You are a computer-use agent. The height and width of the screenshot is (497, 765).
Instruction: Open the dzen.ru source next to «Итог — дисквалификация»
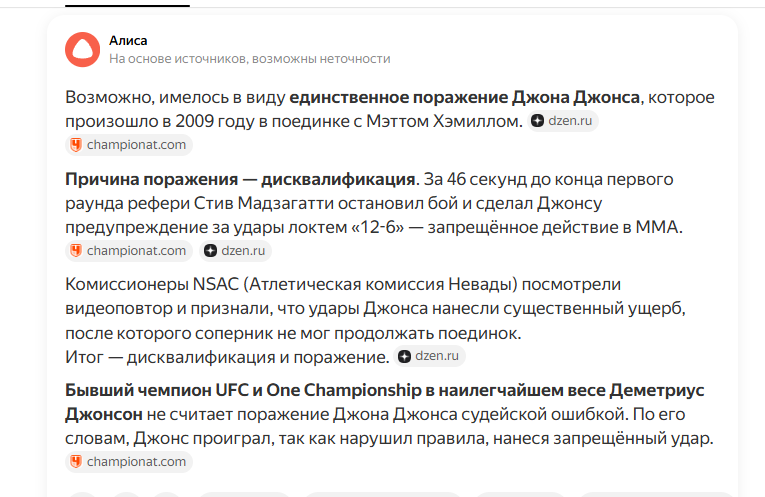437,356
